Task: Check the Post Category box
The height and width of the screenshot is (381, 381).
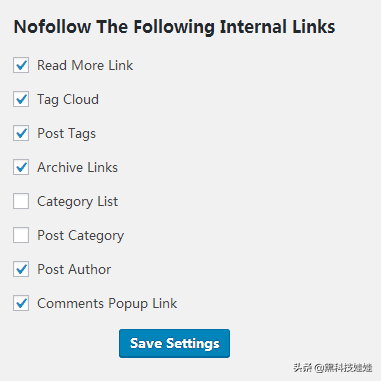Action: 21,235
